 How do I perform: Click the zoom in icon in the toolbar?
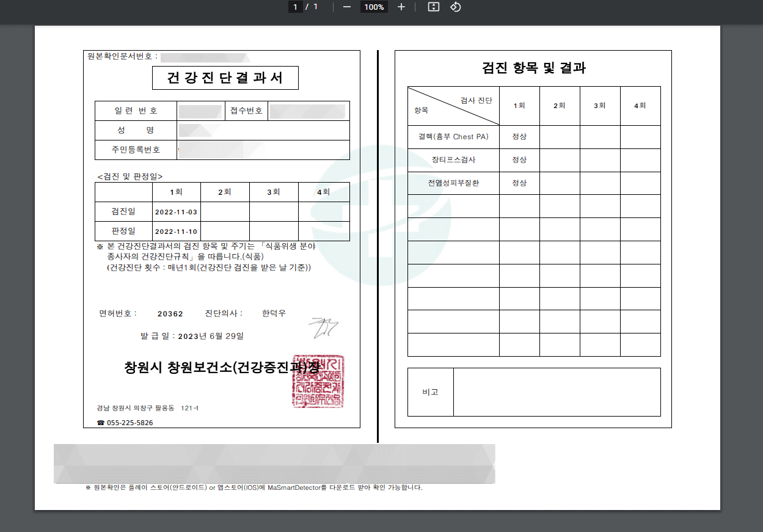pos(400,7)
